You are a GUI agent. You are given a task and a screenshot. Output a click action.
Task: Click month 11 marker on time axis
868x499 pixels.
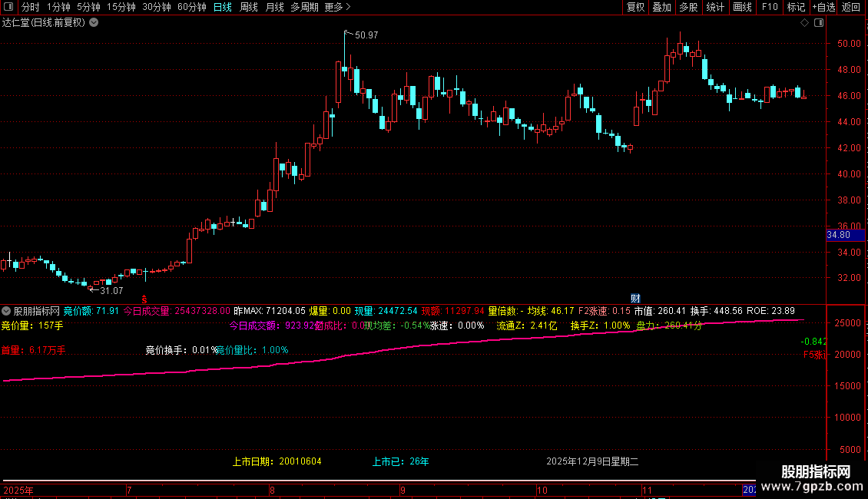(x=647, y=490)
